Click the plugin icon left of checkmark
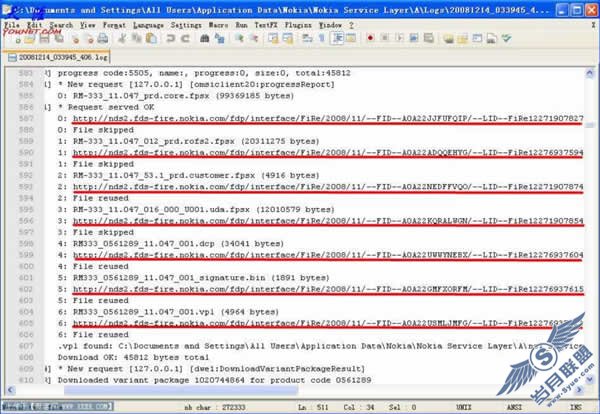The width and height of the screenshot is (600, 414). (492, 39)
